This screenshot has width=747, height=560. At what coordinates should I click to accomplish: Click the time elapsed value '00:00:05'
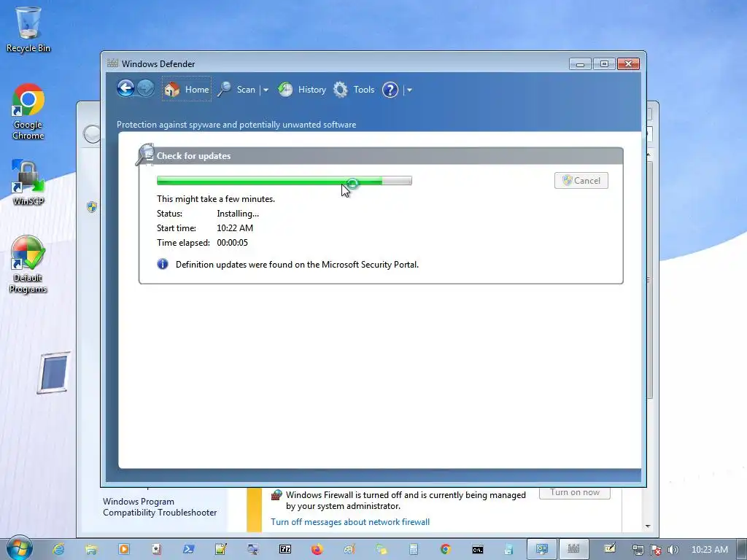(x=232, y=242)
